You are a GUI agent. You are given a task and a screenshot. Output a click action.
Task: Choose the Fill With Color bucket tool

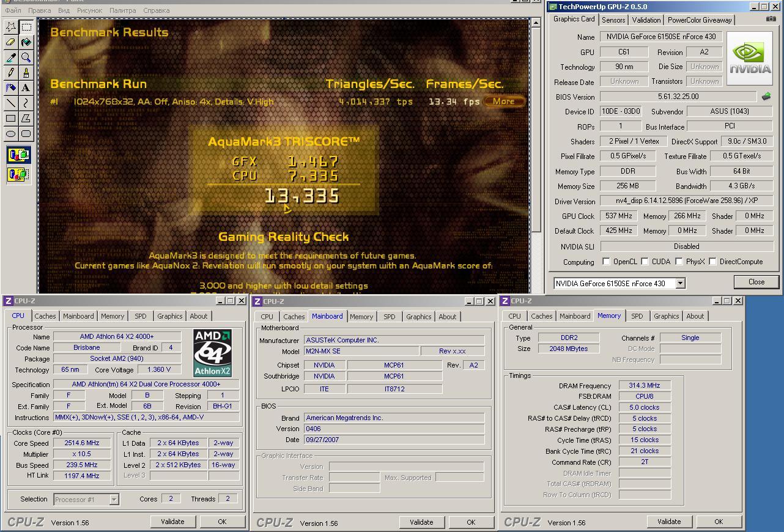coord(26,42)
